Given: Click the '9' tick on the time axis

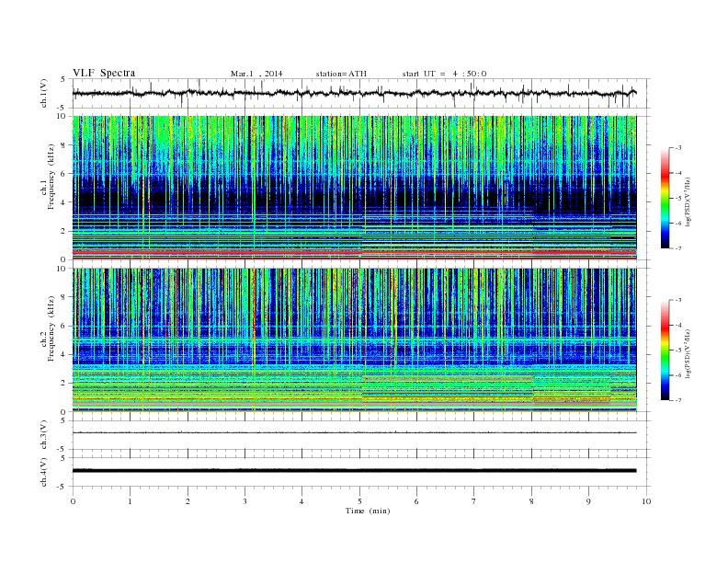Looking at the screenshot, I should pos(588,501).
